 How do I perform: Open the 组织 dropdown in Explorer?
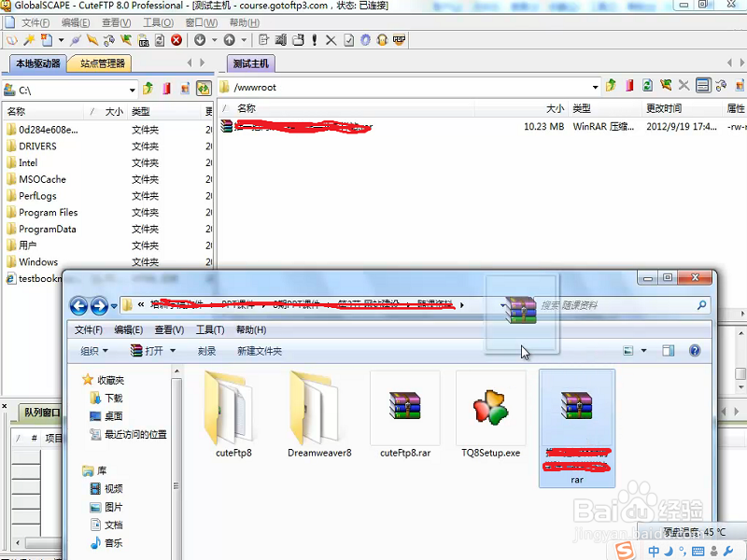click(x=94, y=351)
